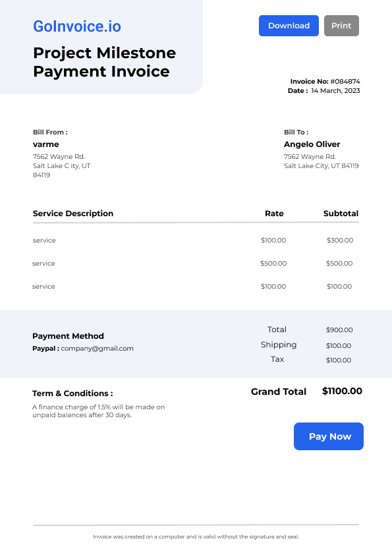Select the Bill To name Angelo Oliver

click(x=312, y=144)
